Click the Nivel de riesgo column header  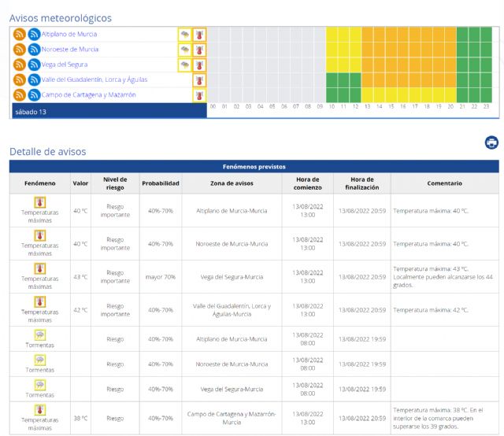tap(115, 183)
